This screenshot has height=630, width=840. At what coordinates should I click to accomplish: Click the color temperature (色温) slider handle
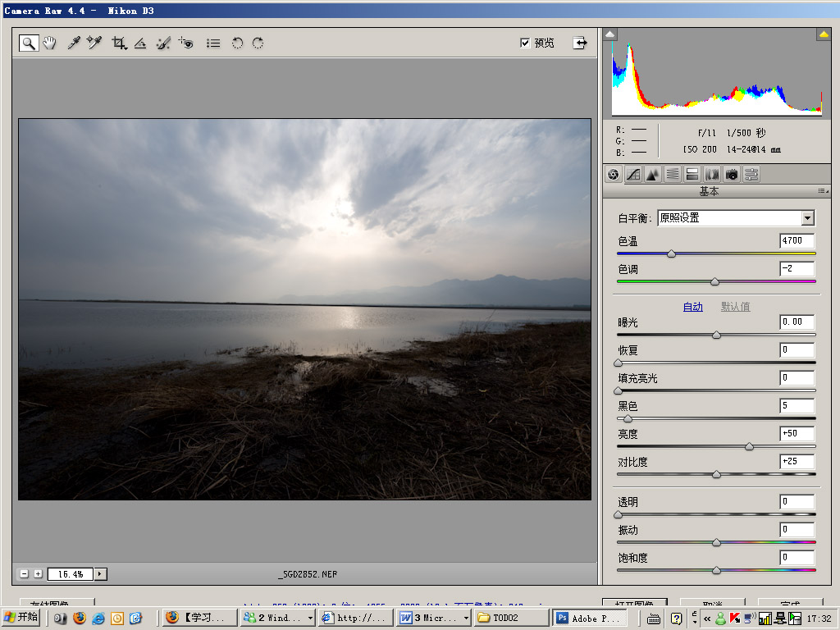[x=671, y=254]
